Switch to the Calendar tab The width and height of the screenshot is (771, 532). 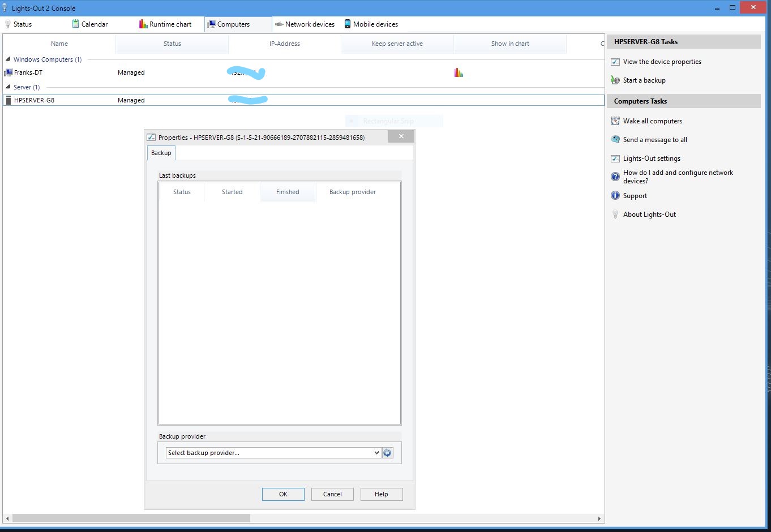(90, 24)
